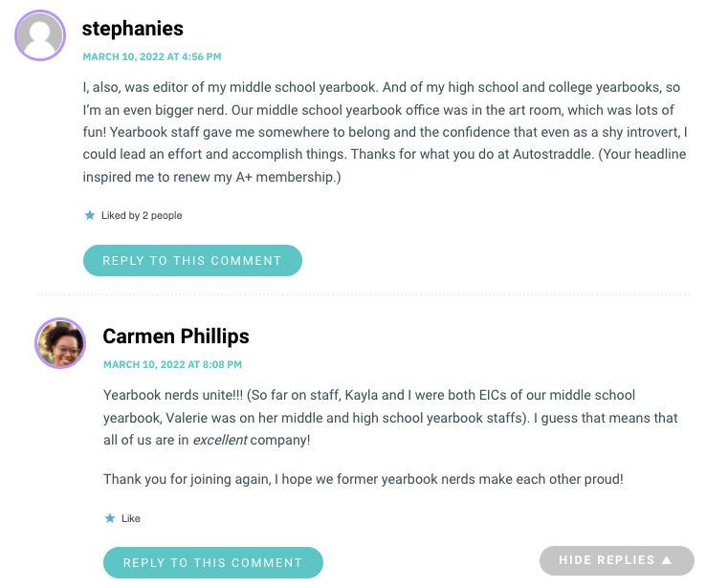The image size is (706, 588).
Task: Click the star icon beside 'Liked by 2 people'
Action: 90,215
